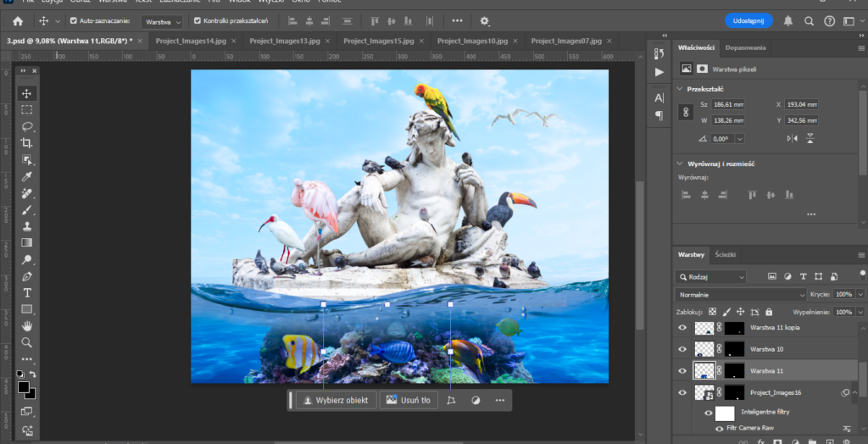Open the History panel icon

(x=659, y=53)
